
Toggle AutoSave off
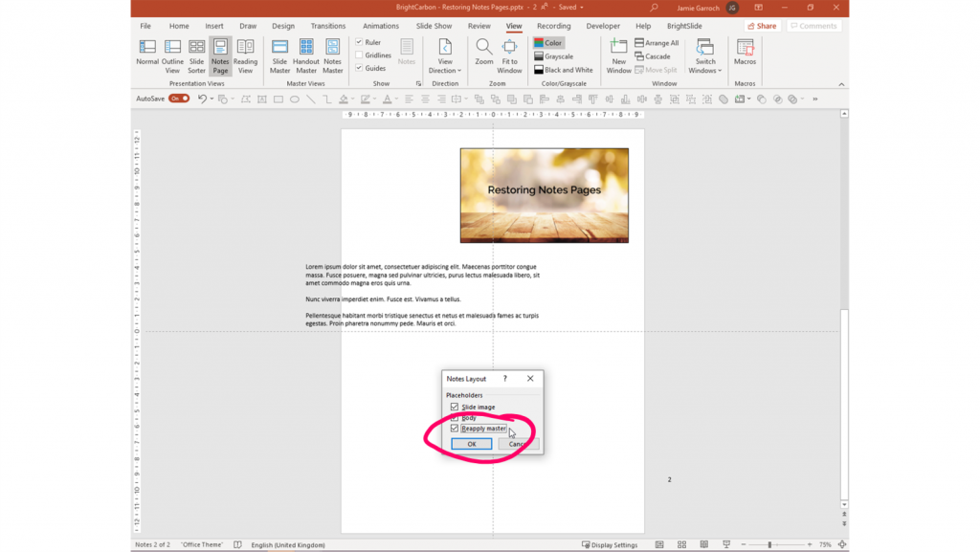pos(180,98)
